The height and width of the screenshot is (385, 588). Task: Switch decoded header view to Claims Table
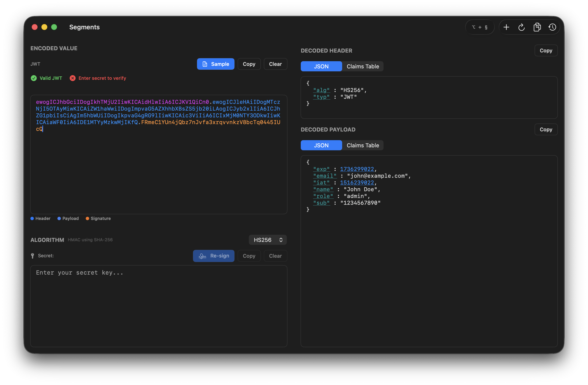[362, 66]
